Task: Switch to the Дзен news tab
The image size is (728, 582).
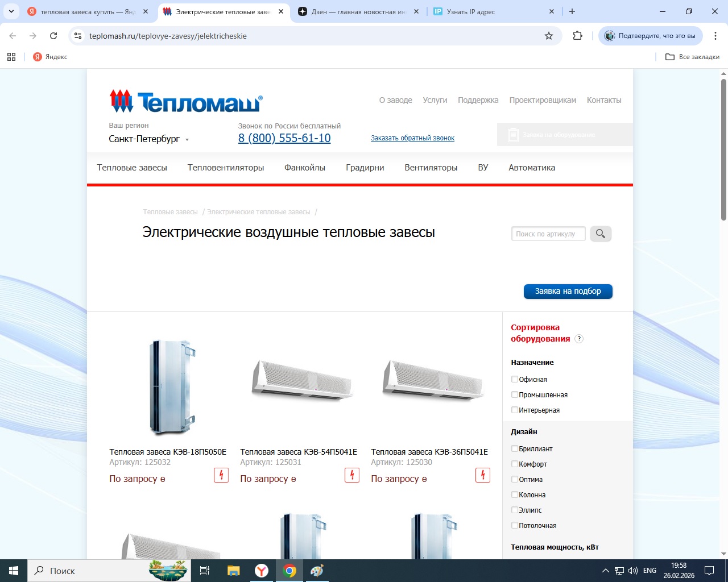Action: coord(358,11)
